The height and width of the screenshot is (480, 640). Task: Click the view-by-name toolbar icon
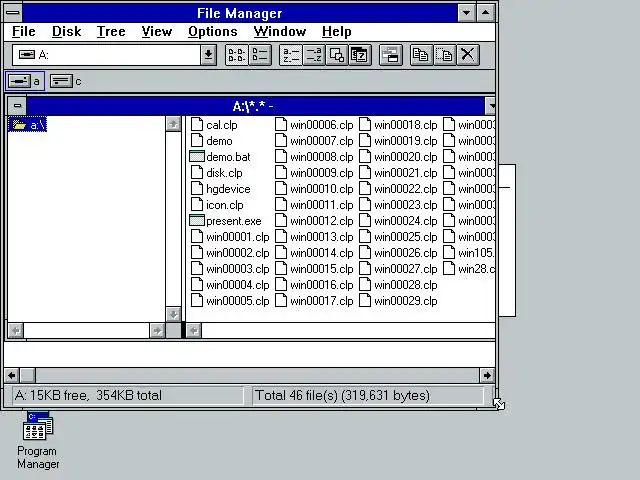point(236,55)
